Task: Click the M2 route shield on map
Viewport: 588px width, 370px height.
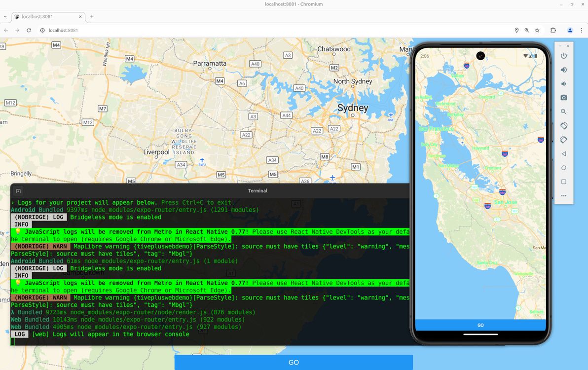Action: point(334,68)
